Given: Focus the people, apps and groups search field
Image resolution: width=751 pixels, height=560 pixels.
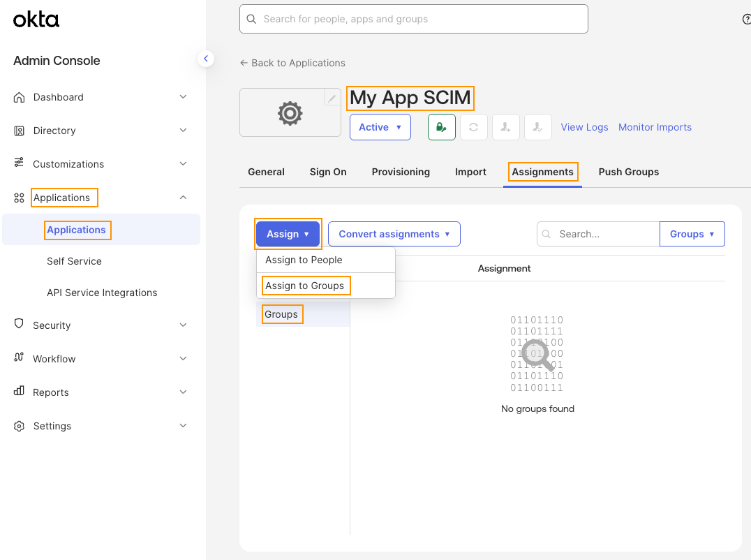Looking at the screenshot, I should tap(414, 19).
